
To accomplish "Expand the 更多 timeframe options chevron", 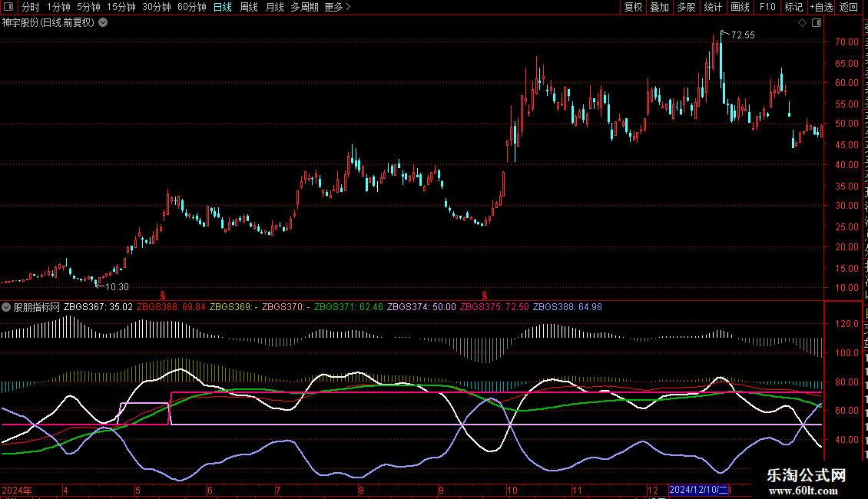I will click(x=348, y=7).
